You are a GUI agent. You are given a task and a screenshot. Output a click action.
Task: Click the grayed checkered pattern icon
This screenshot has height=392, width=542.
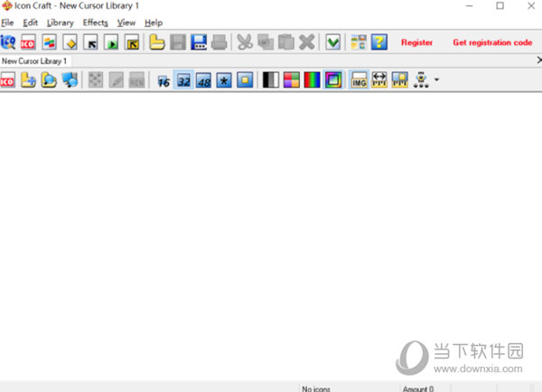(x=96, y=79)
